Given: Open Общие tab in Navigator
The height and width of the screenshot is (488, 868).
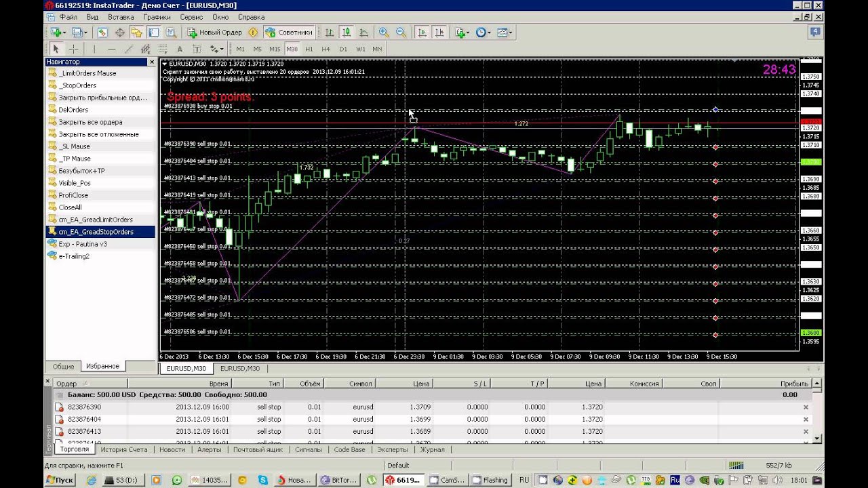Looking at the screenshot, I should pos(64,366).
